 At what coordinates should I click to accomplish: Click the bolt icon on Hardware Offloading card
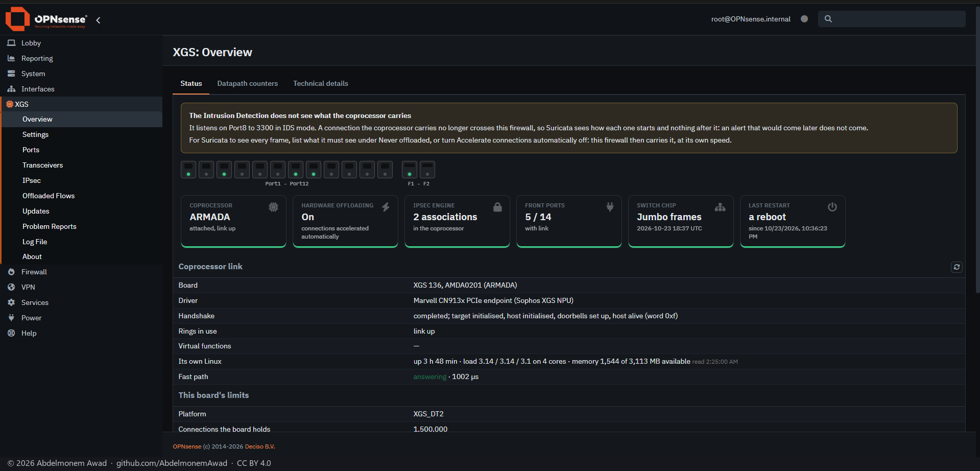(x=386, y=207)
